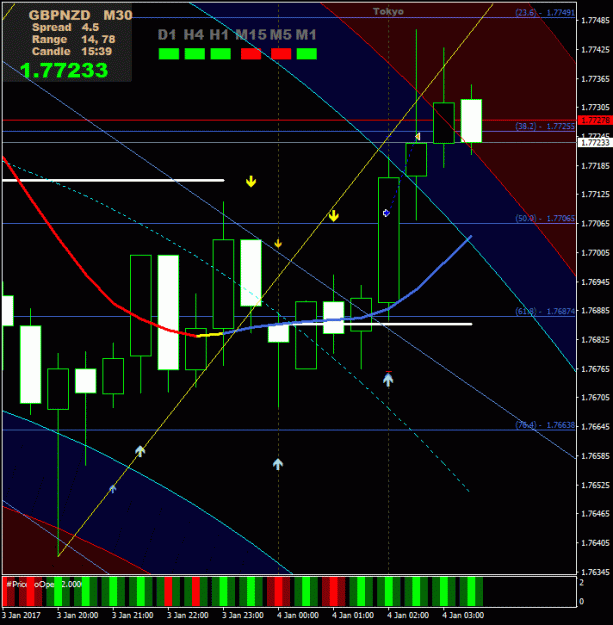This screenshot has height=625, width=613.
Task: Click the red M5 trend box
Action: tap(281, 54)
